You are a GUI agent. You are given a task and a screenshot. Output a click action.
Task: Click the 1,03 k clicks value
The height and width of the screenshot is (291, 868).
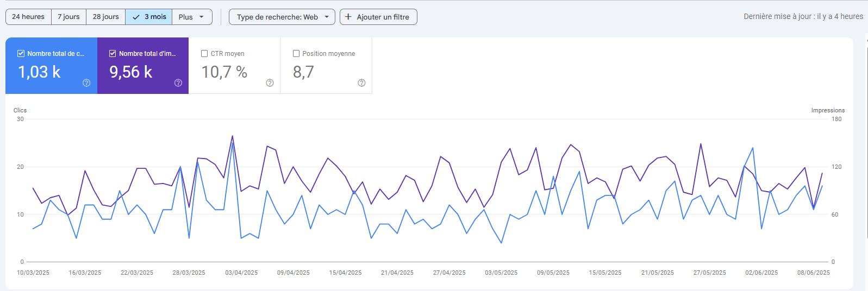point(39,72)
